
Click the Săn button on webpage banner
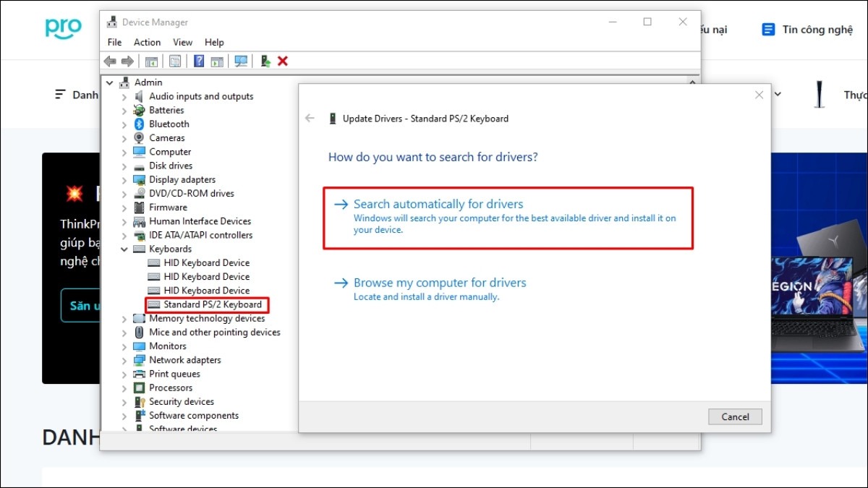(80, 306)
